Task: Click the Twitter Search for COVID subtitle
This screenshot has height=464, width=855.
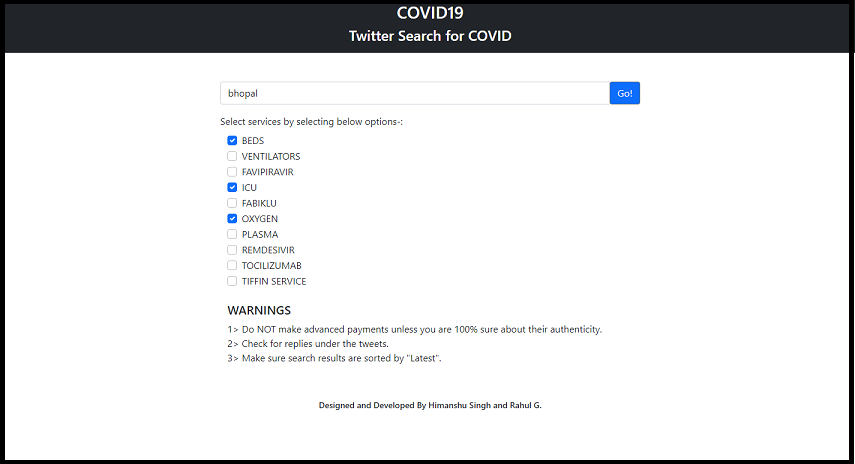Action: pyautogui.click(x=430, y=36)
